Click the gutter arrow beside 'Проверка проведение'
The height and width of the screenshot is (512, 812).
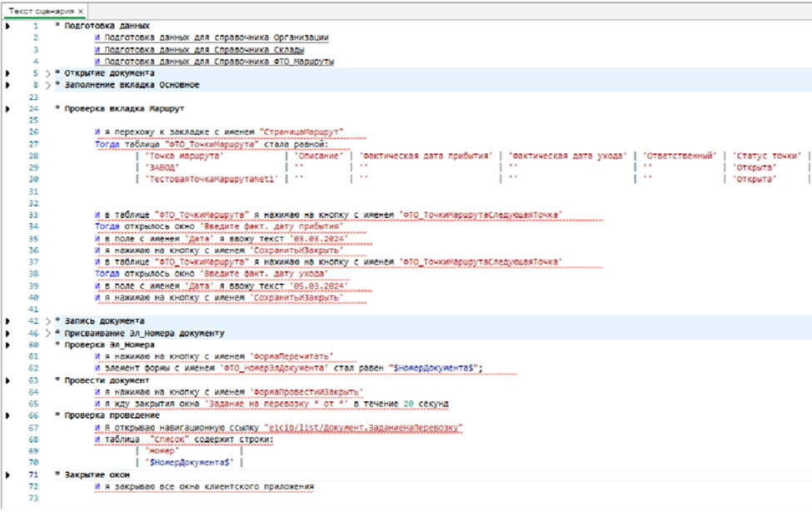pos(7,415)
